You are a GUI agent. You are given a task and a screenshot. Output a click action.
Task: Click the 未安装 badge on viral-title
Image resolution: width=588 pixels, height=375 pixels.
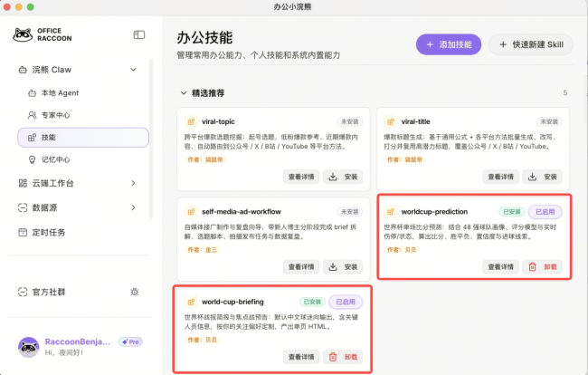tap(549, 121)
